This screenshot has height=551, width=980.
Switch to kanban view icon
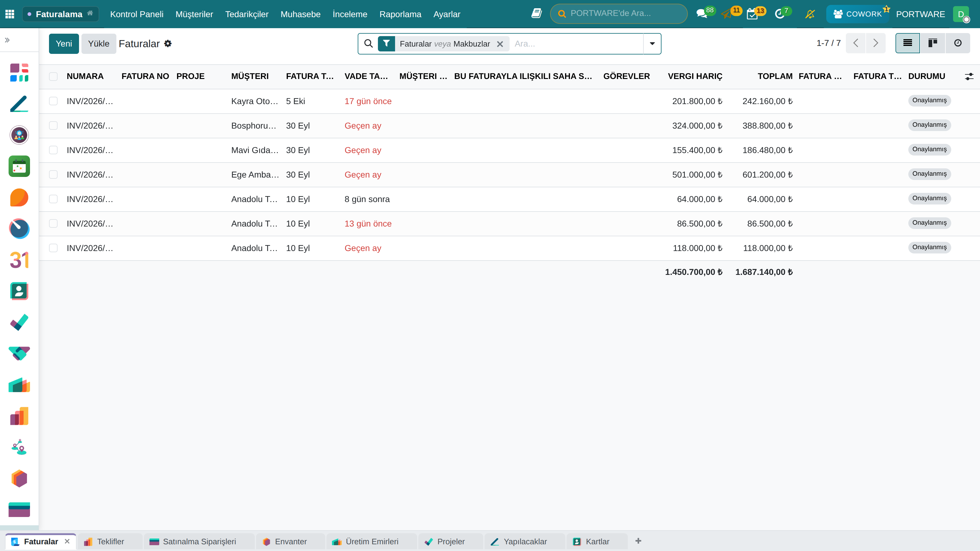tap(933, 43)
